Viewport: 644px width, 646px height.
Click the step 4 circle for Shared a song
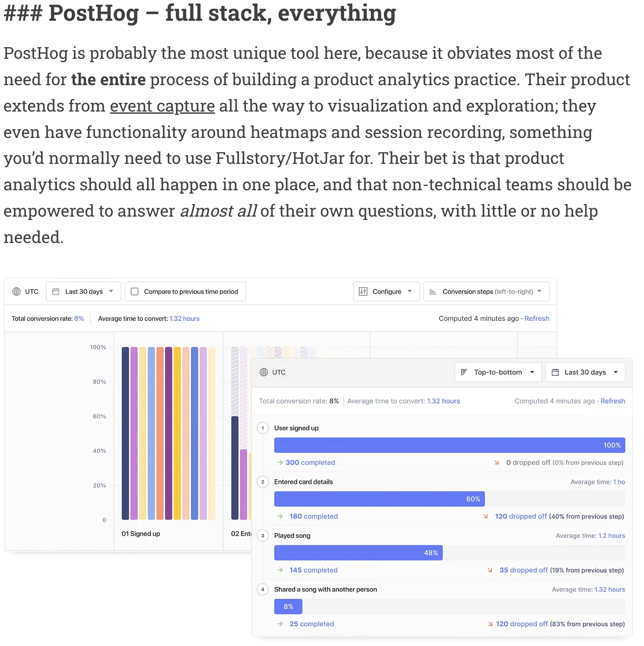[263, 589]
